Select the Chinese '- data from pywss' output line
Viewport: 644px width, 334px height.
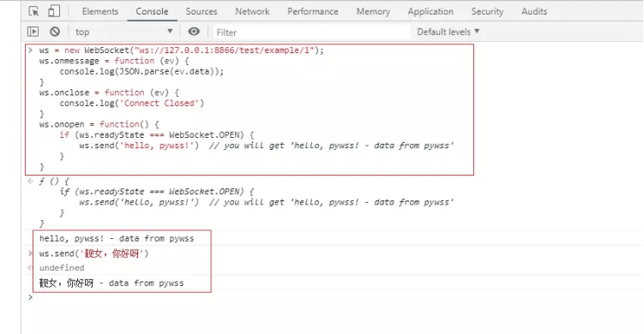(x=111, y=283)
